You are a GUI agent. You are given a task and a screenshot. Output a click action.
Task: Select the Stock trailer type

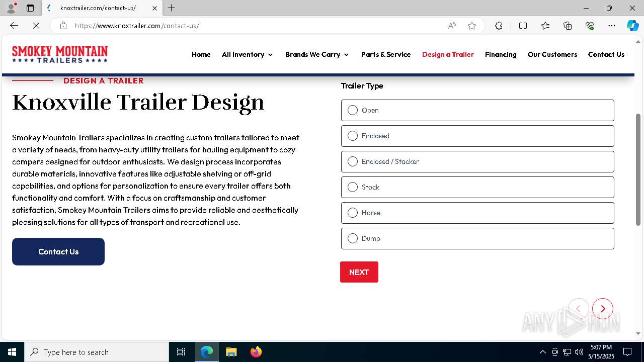point(477,187)
